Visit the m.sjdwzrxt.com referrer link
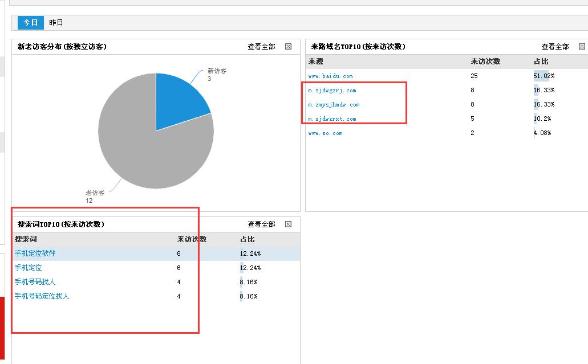This screenshot has height=364, width=588. pos(332,119)
